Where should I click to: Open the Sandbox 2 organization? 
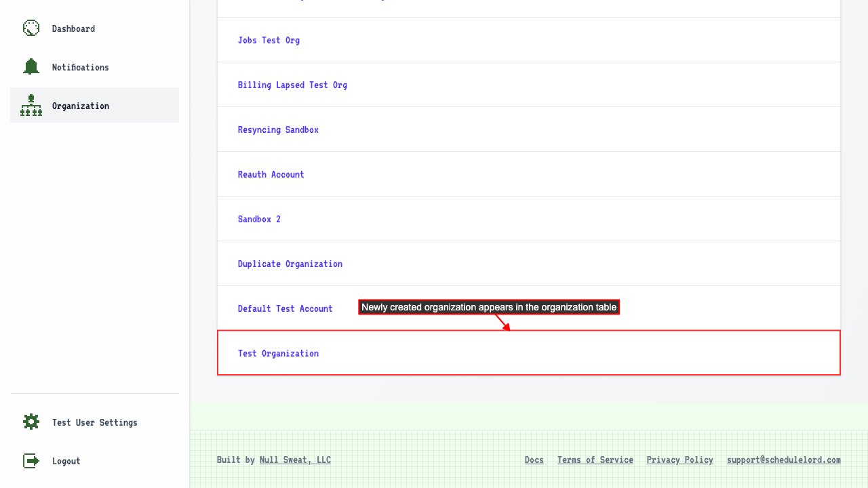click(259, 219)
